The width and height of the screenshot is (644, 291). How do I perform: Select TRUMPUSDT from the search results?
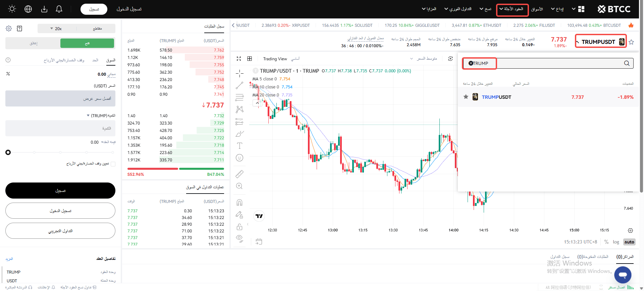tap(496, 97)
